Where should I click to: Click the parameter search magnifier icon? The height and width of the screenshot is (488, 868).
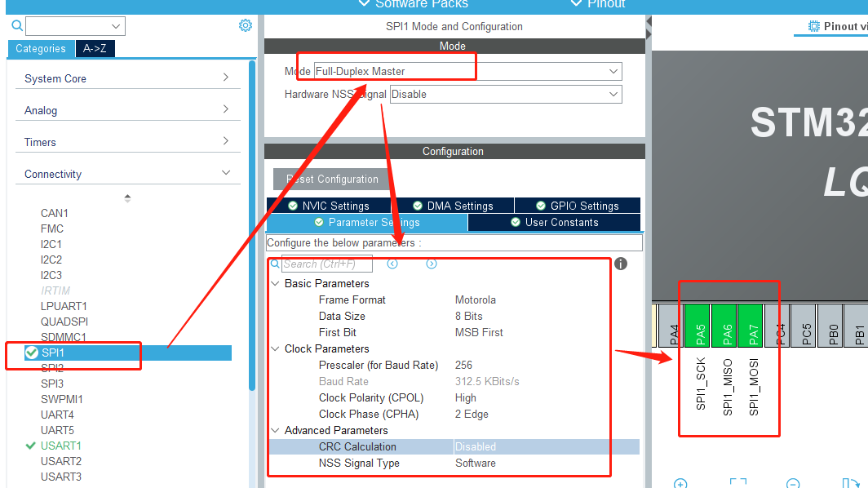click(x=275, y=264)
